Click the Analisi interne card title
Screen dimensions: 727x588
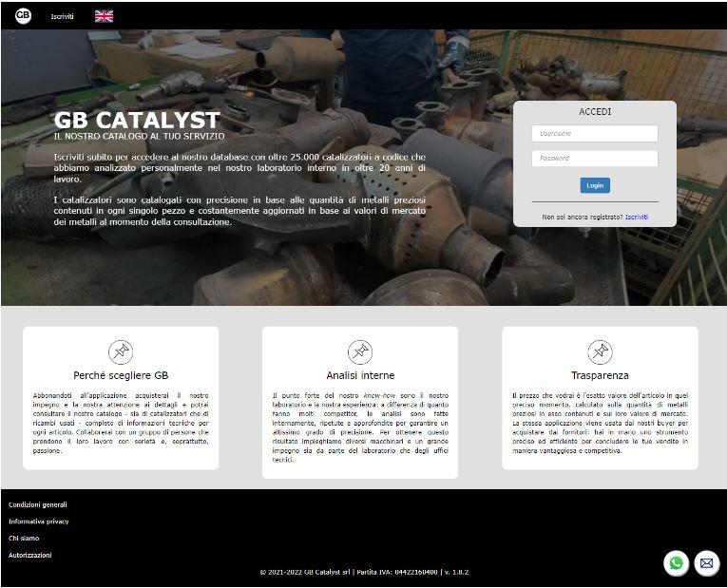coord(360,375)
